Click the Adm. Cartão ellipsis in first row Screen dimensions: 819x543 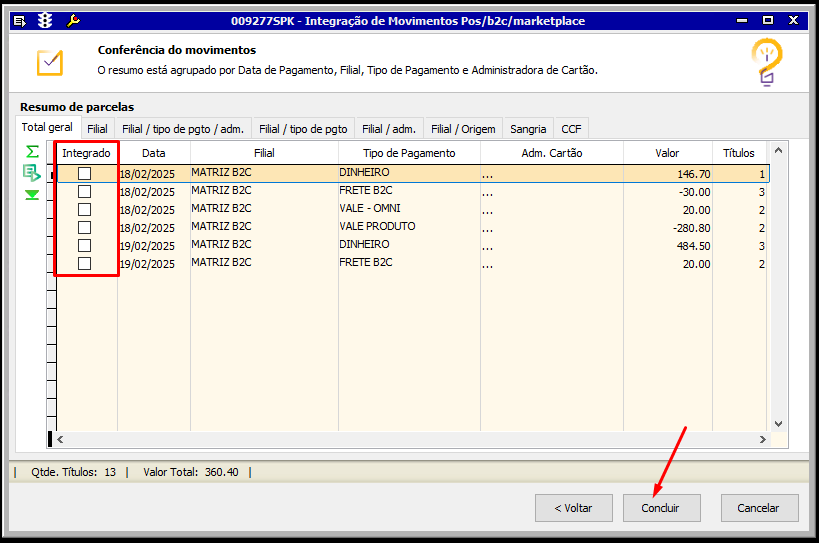(x=487, y=175)
